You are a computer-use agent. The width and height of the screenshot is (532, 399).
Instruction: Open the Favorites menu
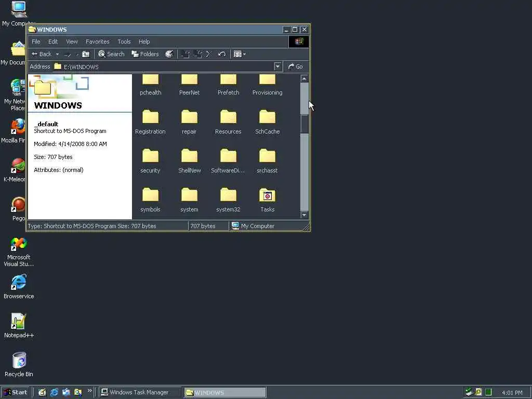[97, 42]
